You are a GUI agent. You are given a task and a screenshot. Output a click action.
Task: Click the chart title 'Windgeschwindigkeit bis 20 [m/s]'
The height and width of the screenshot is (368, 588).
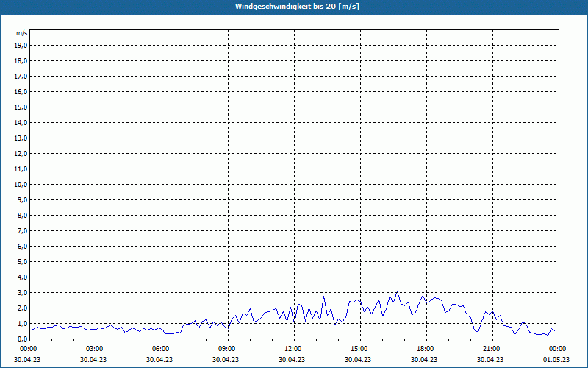point(297,7)
